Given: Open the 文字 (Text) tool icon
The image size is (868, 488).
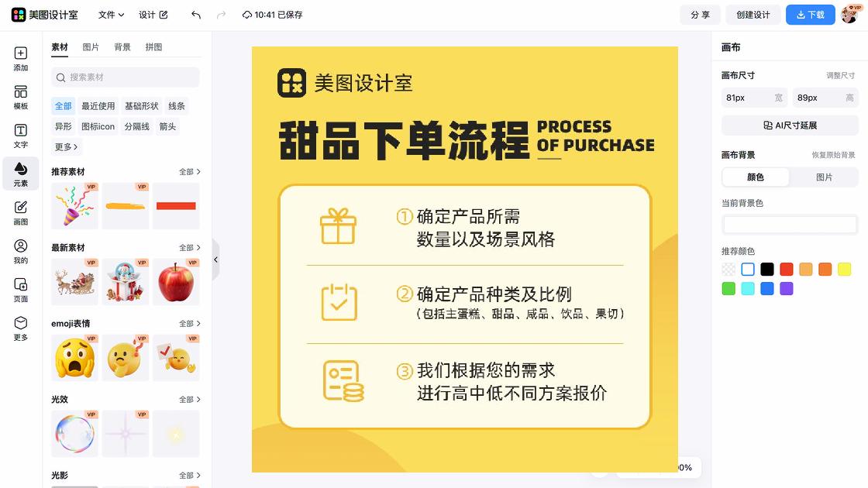Looking at the screenshot, I should [x=20, y=130].
